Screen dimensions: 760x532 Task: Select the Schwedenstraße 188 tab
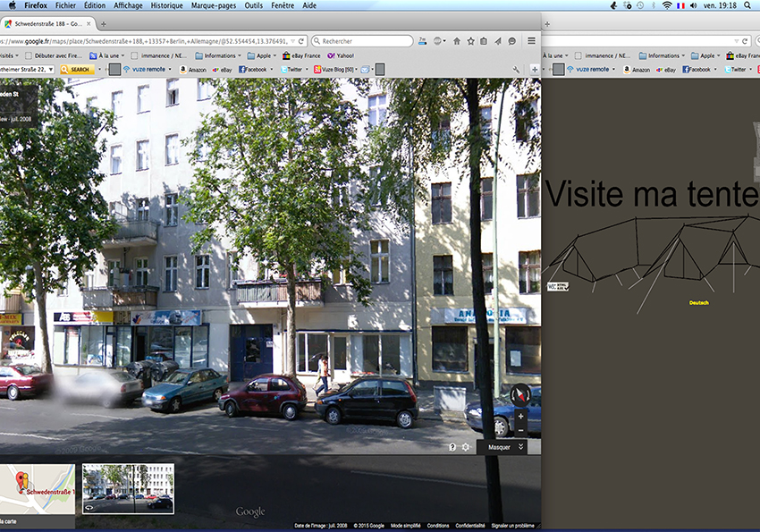pos(47,23)
